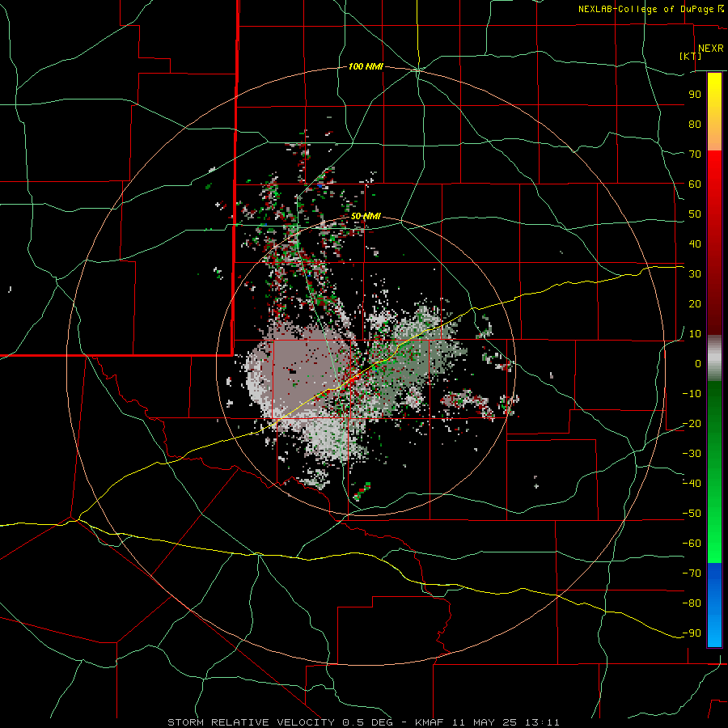Select the positive 60 legend value
The height and width of the screenshot is (728, 728).
[695, 184]
